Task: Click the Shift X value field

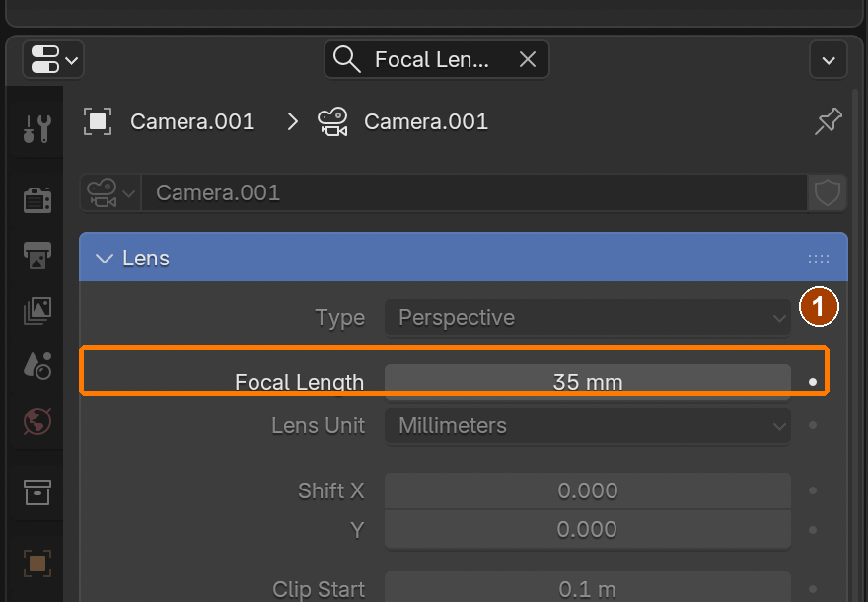Action: (587, 490)
